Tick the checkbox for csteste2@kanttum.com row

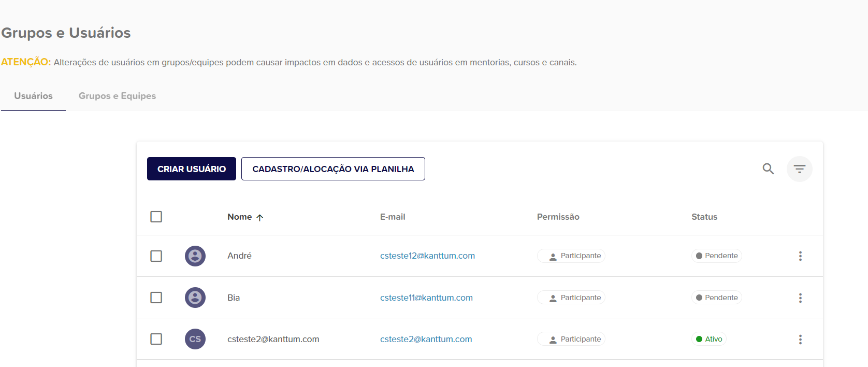tap(156, 339)
